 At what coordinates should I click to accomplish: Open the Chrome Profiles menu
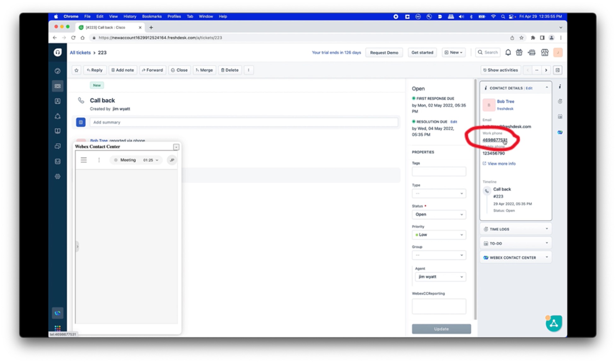pyautogui.click(x=174, y=16)
